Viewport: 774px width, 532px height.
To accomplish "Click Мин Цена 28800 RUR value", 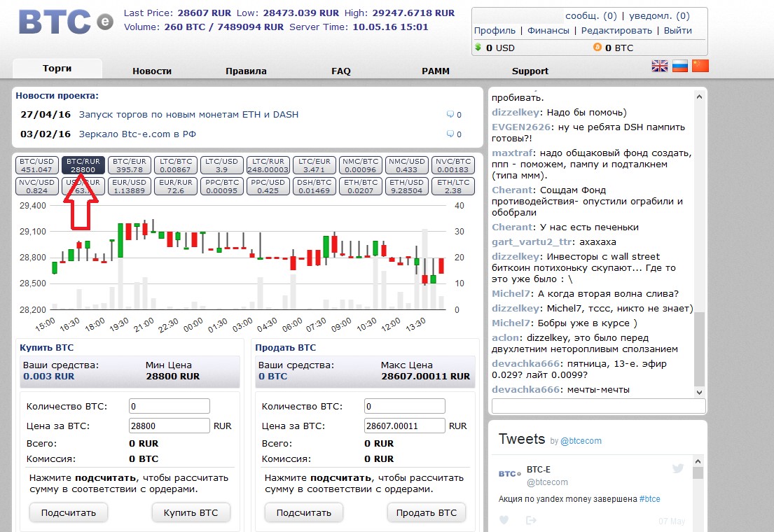I will point(173,376).
